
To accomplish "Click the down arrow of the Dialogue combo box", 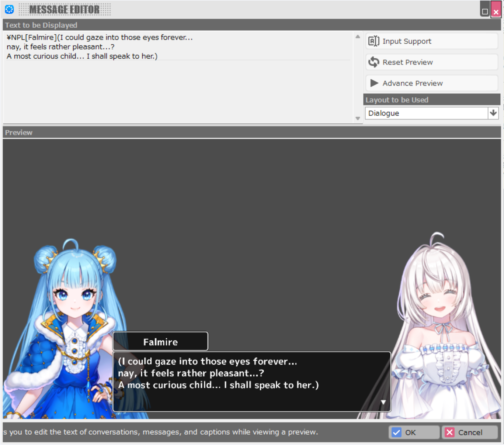I will coord(493,113).
